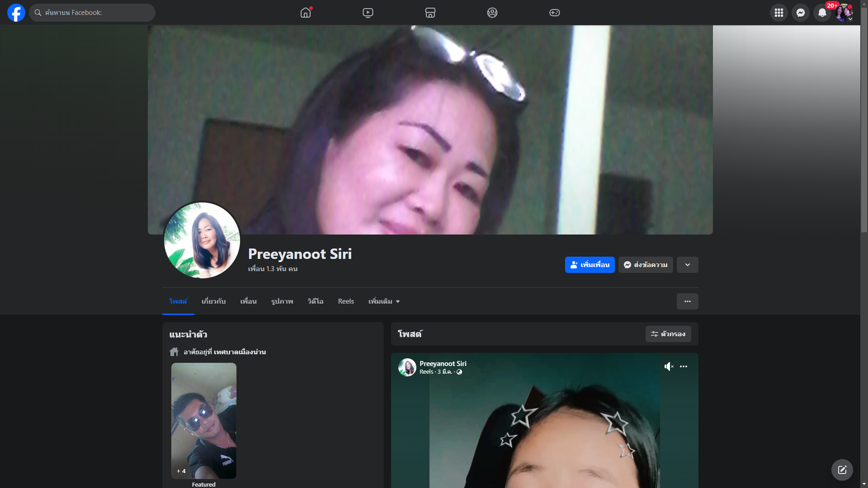Open the notifications bell

822,13
